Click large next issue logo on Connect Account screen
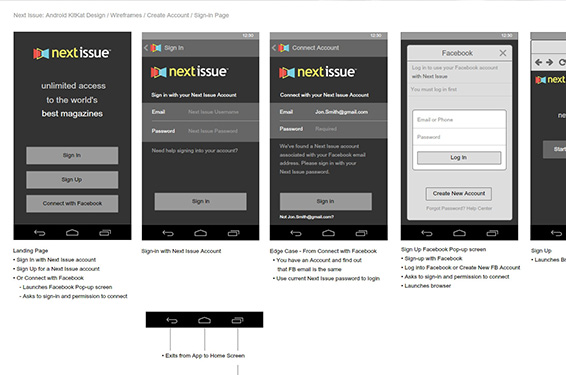The image size is (566, 375). [318, 72]
